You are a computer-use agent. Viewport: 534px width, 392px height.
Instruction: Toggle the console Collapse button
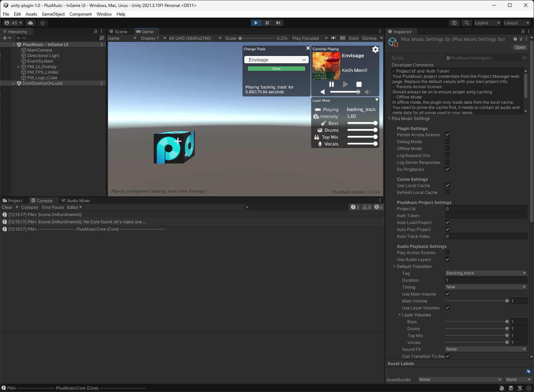coord(29,207)
